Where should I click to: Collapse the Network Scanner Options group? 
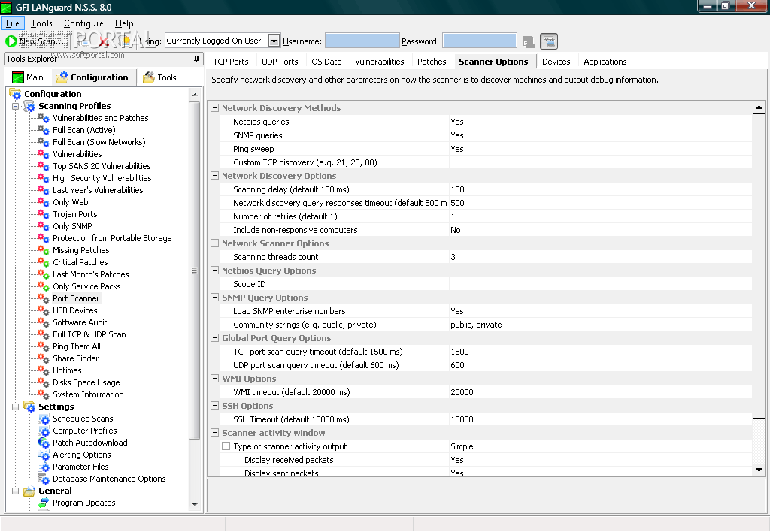click(214, 243)
